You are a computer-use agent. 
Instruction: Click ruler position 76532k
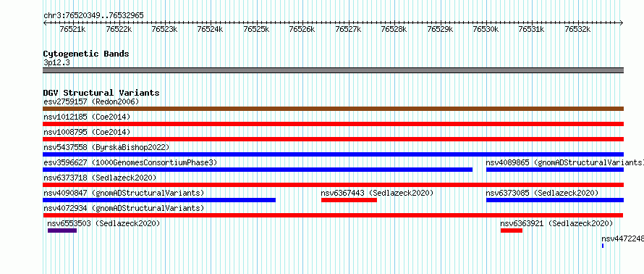pyautogui.click(x=578, y=29)
